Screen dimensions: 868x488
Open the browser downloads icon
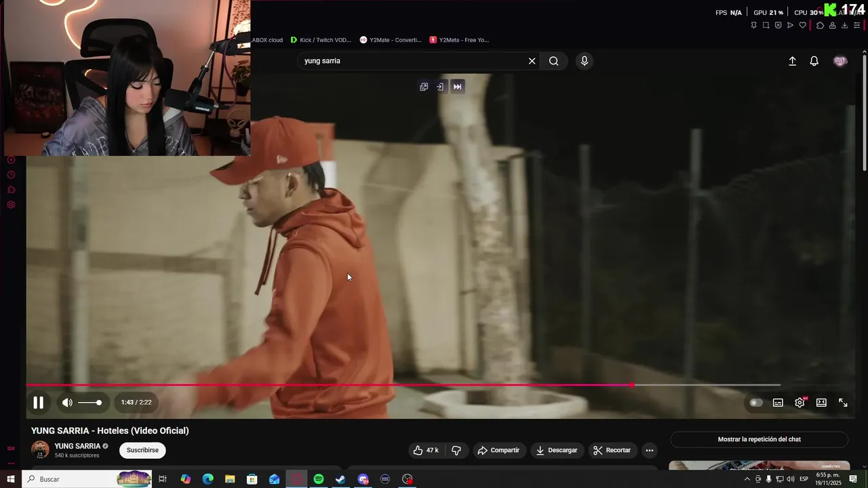(x=844, y=25)
